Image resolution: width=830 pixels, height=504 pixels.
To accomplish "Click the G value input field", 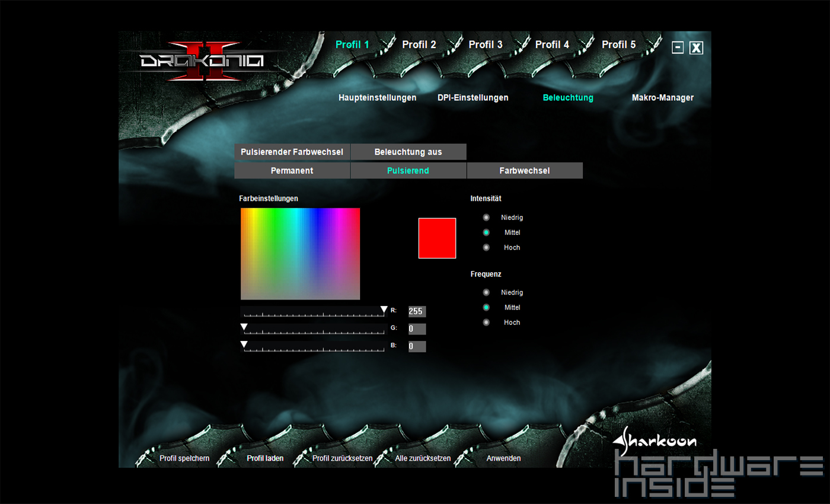I will [417, 329].
